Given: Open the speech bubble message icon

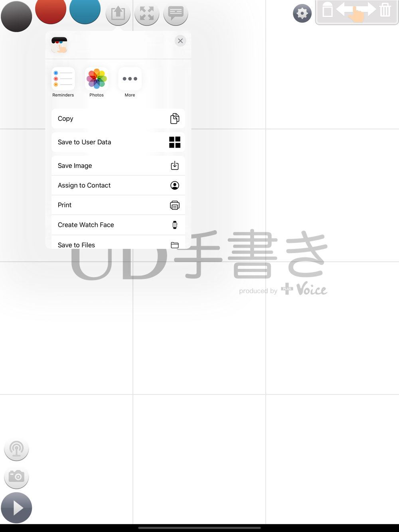Looking at the screenshot, I should 176,14.
